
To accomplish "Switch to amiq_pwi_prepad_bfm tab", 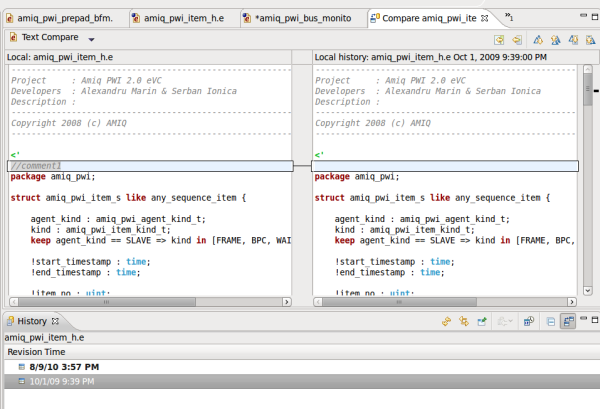I will pyautogui.click(x=66, y=18).
